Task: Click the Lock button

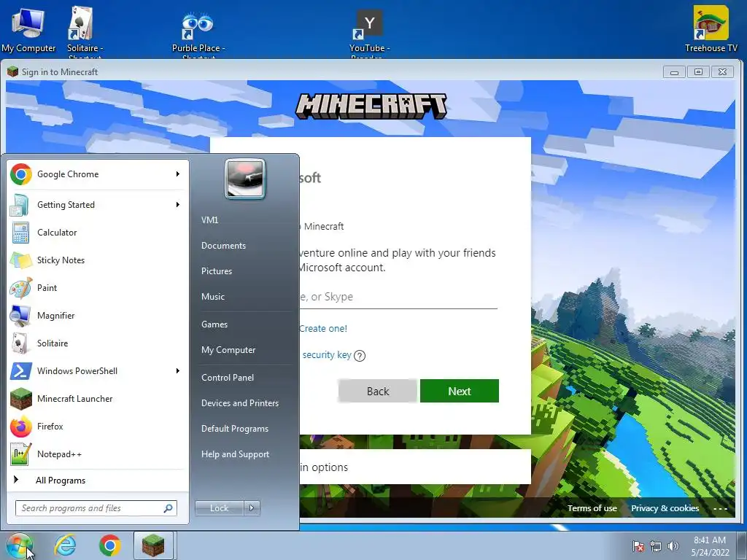Action: pos(219,508)
